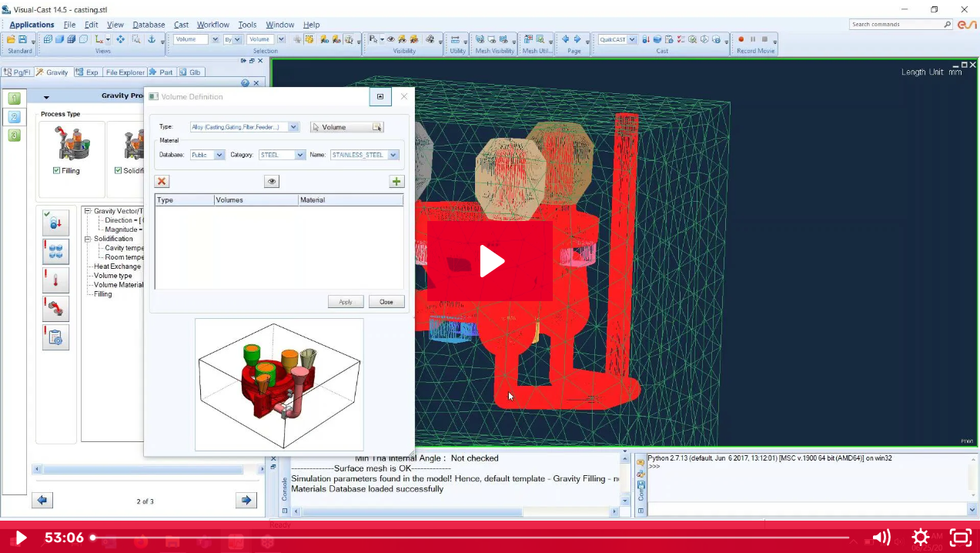Click the Gravity Vector icon in process sidebar

(x=55, y=223)
